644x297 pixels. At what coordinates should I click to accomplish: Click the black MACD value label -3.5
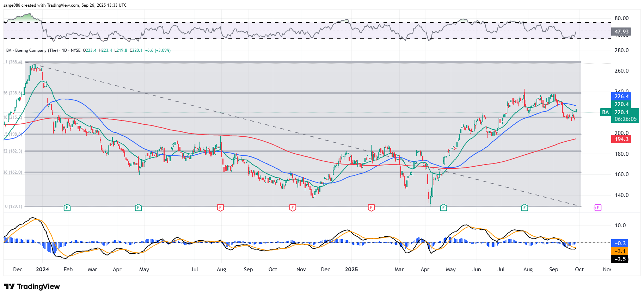click(620, 259)
